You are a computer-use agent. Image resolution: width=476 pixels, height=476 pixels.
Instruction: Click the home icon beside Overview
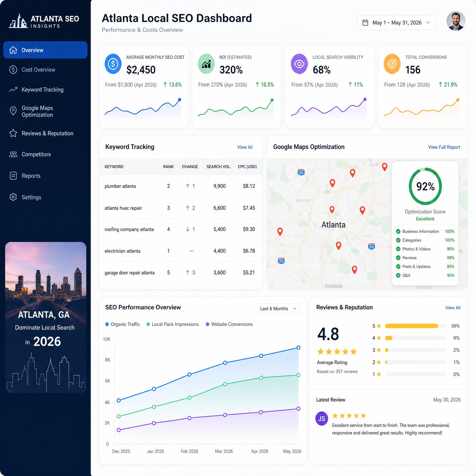point(13,50)
